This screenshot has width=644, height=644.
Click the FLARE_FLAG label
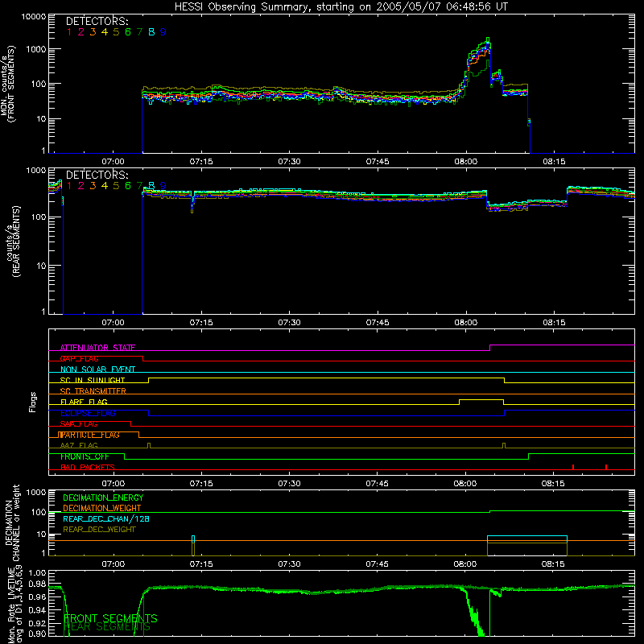(84, 402)
